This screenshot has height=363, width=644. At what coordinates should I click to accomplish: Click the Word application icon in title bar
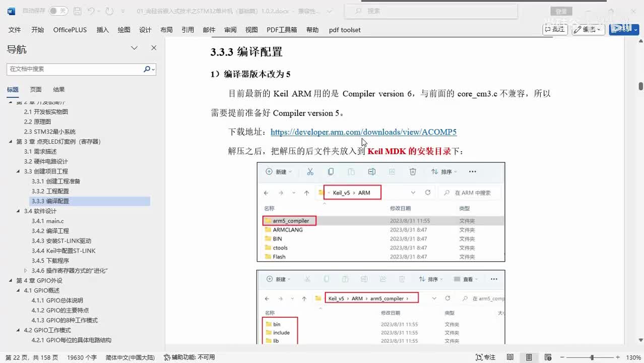11,11
